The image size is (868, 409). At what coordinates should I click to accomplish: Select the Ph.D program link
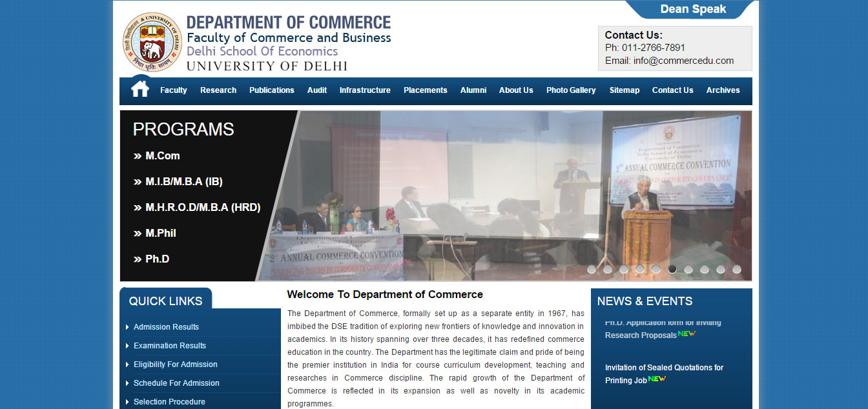[x=158, y=259]
